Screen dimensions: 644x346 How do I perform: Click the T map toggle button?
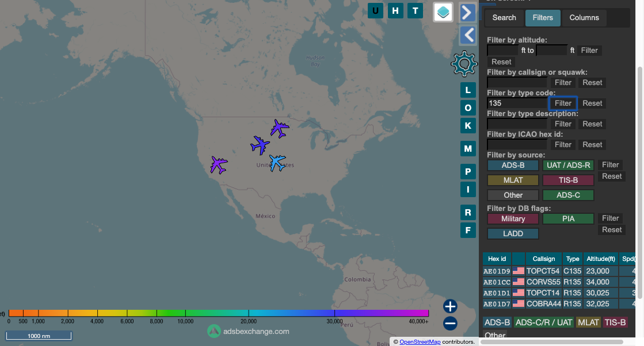tap(415, 11)
